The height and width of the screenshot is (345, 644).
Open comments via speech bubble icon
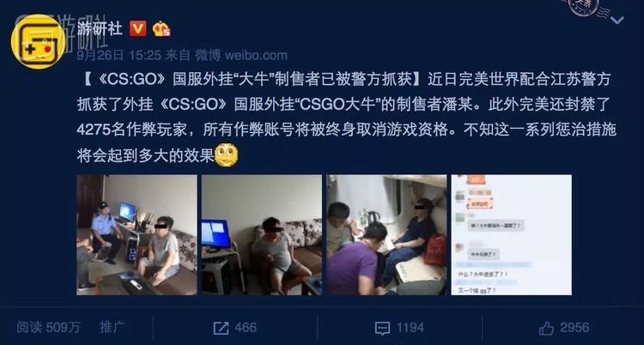(x=382, y=328)
